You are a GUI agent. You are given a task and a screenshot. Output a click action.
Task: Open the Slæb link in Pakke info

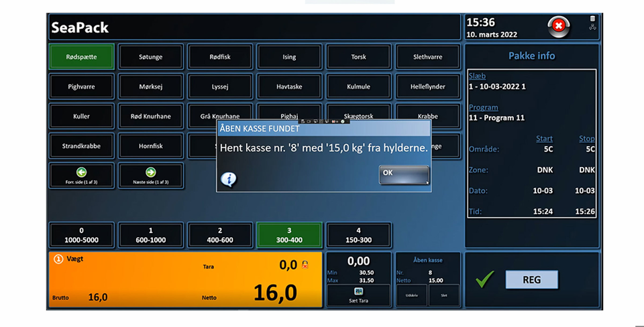(477, 76)
